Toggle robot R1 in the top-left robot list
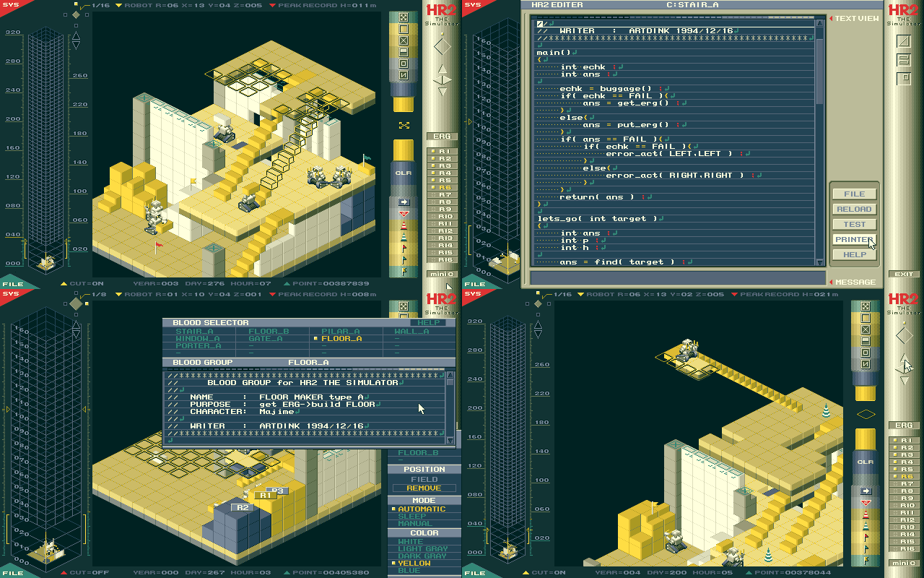 443,152
